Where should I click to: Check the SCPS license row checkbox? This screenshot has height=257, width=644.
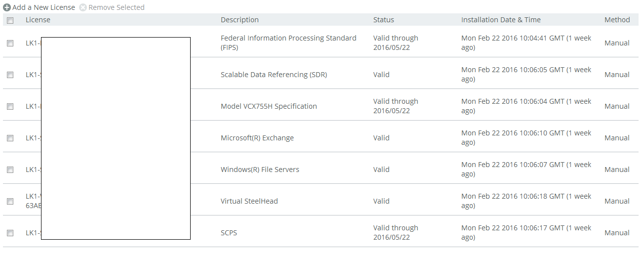[x=10, y=233]
